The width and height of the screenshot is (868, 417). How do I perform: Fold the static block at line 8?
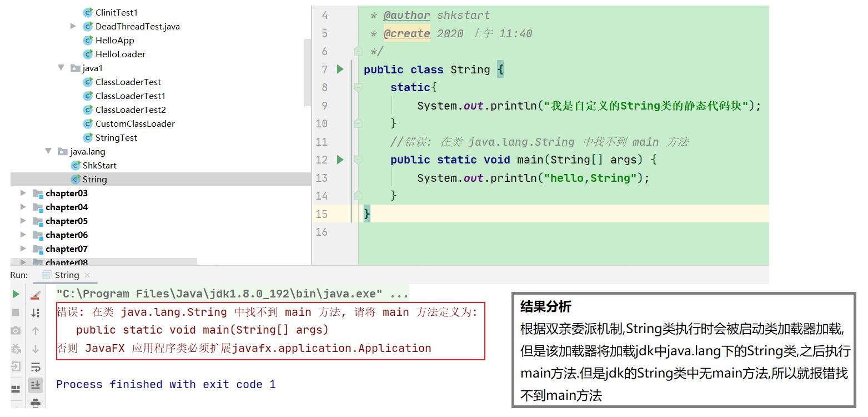[358, 88]
